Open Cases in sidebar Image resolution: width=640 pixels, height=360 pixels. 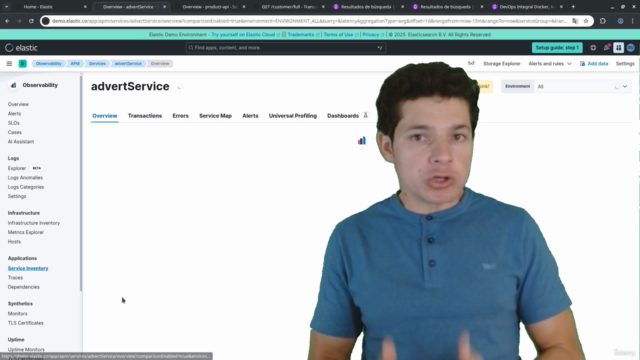click(x=15, y=133)
